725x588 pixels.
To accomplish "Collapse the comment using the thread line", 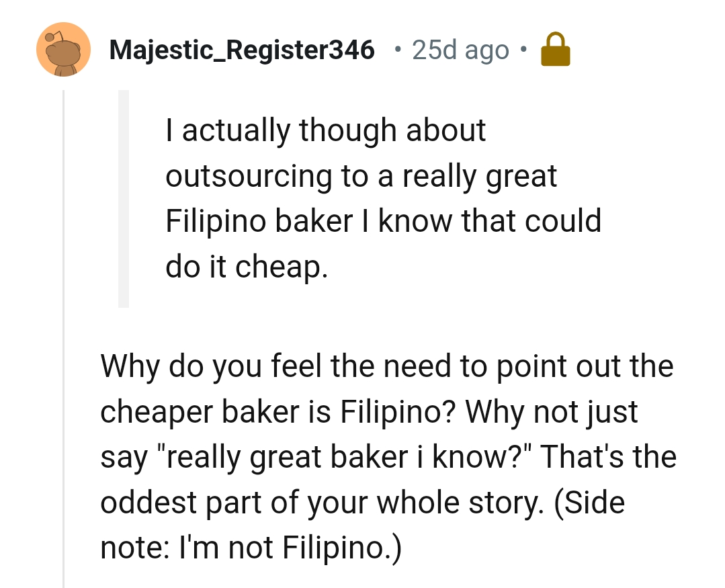I will click(64, 336).
